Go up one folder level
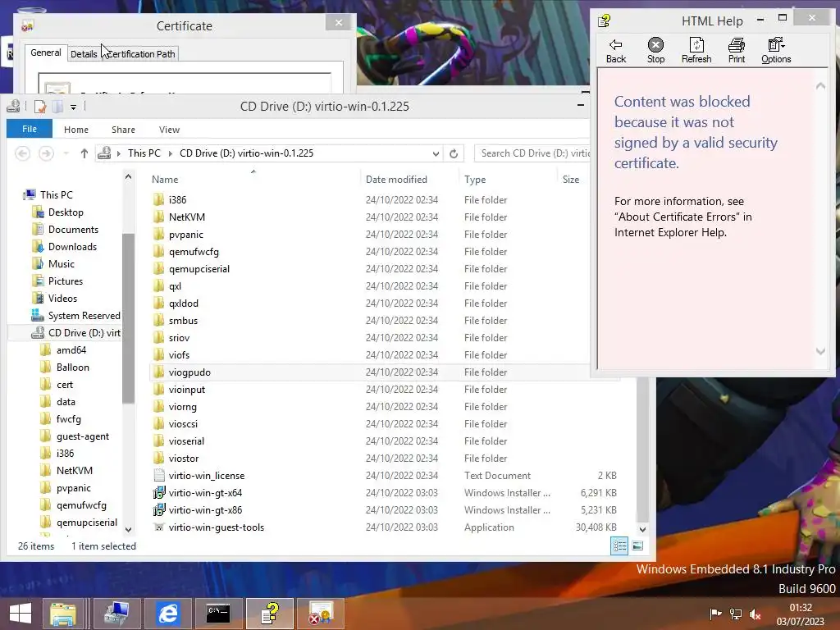The height and width of the screenshot is (630, 840). [x=84, y=153]
